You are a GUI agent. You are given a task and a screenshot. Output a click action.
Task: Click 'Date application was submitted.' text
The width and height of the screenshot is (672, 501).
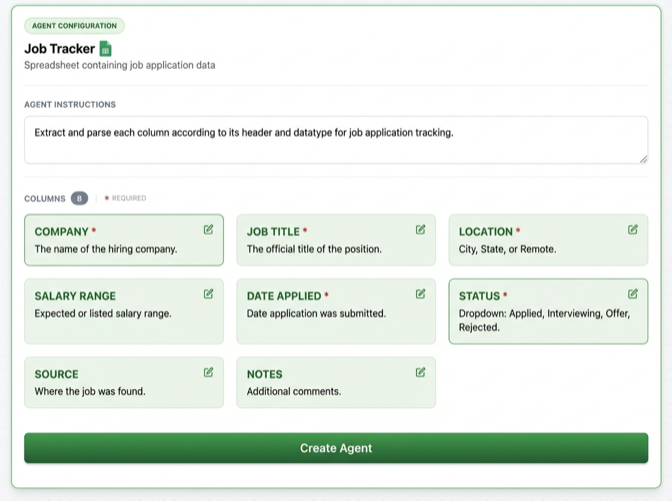pos(316,313)
